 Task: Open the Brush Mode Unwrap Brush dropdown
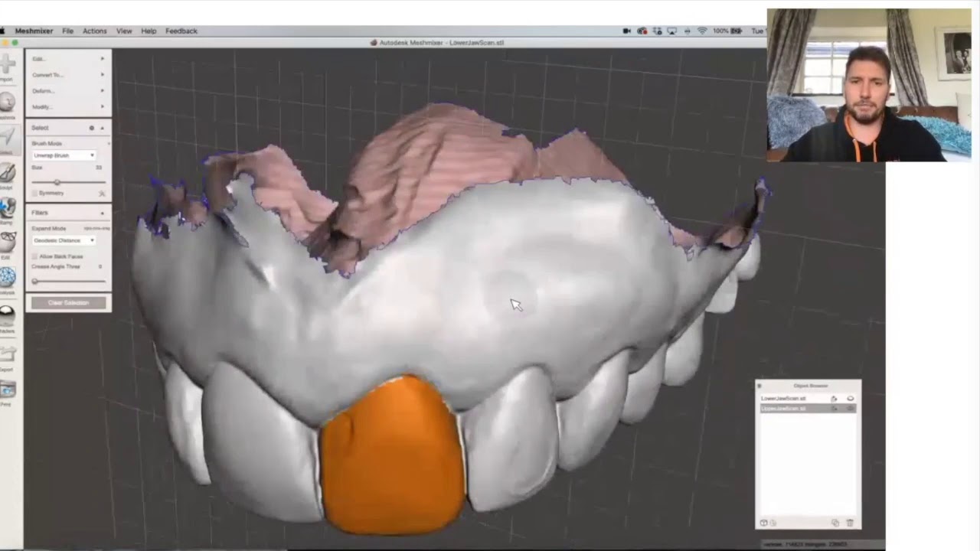coord(64,155)
